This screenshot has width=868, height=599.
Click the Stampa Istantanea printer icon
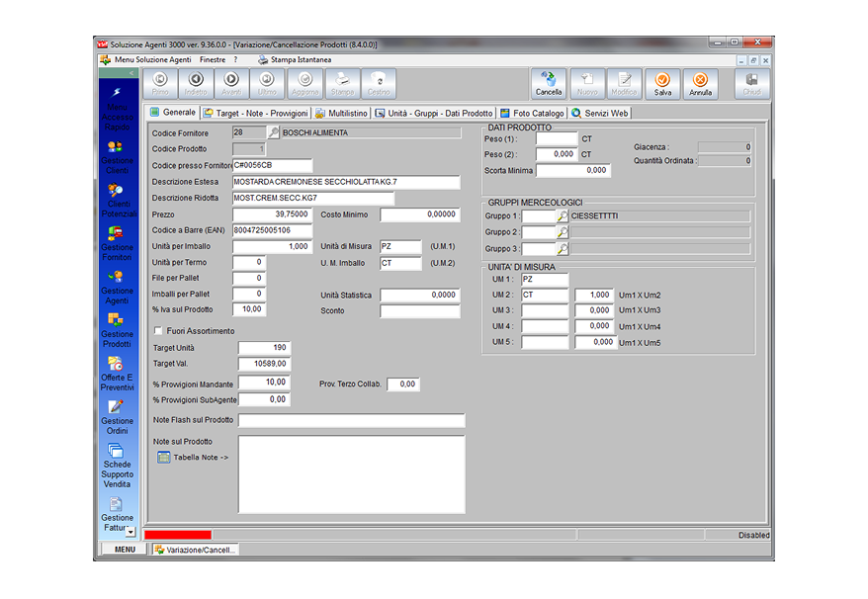(263, 59)
